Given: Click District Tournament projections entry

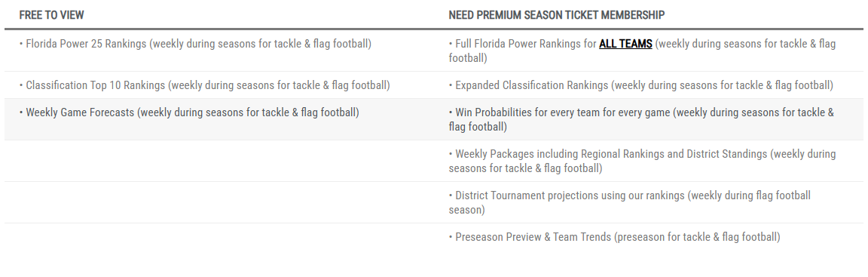Looking at the screenshot, I should (630, 203).
